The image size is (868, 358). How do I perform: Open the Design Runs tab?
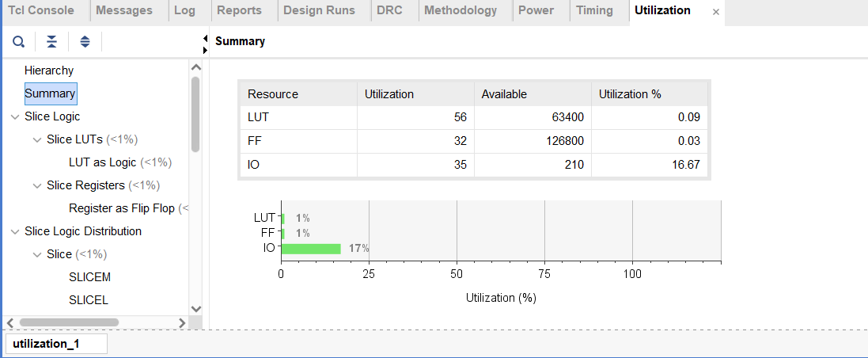tap(319, 11)
